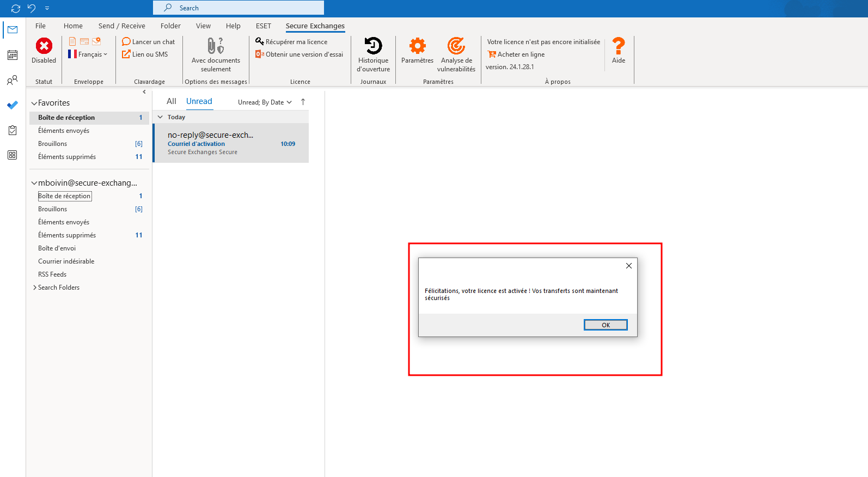Switch to the Send / Receive tab
This screenshot has height=477, width=868.
(x=122, y=26)
